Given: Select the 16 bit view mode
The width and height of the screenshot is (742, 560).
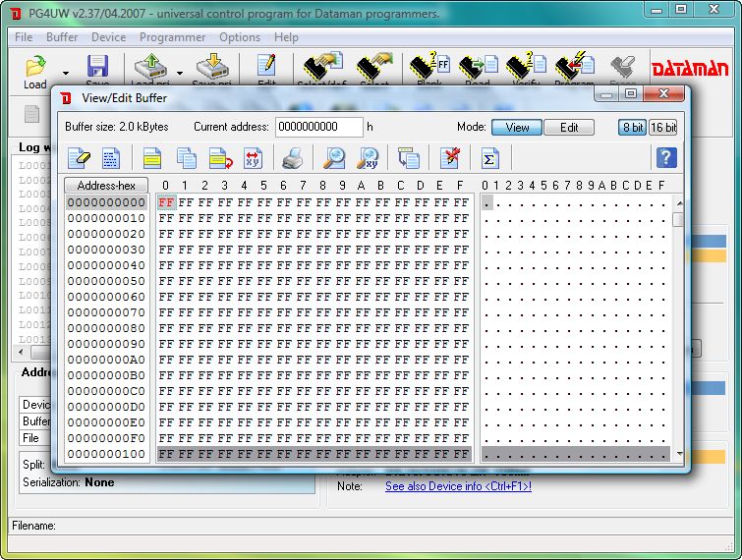Looking at the screenshot, I should 663,128.
